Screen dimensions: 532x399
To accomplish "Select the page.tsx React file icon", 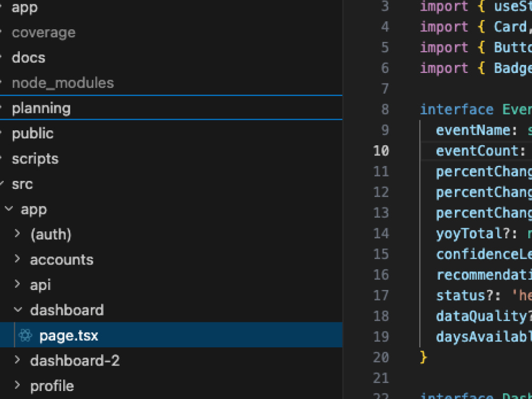I will click(x=26, y=335).
